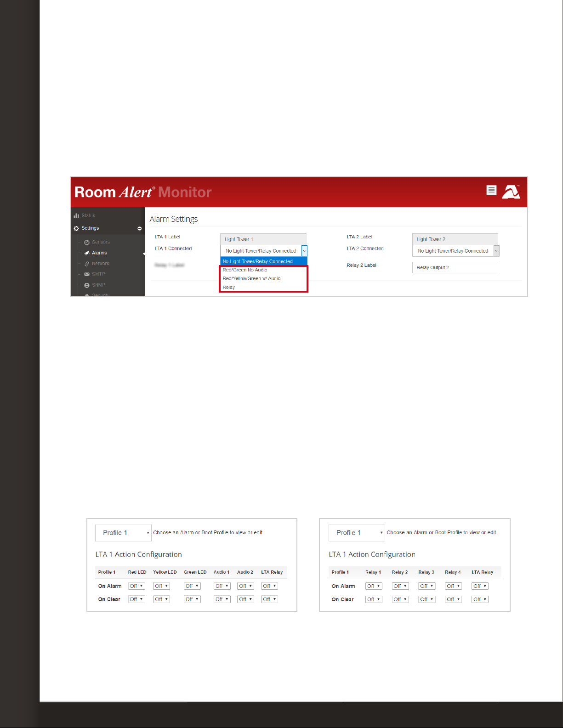Click the 'LTA 2 Connected' label text
The image size is (563, 728).
(365, 248)
